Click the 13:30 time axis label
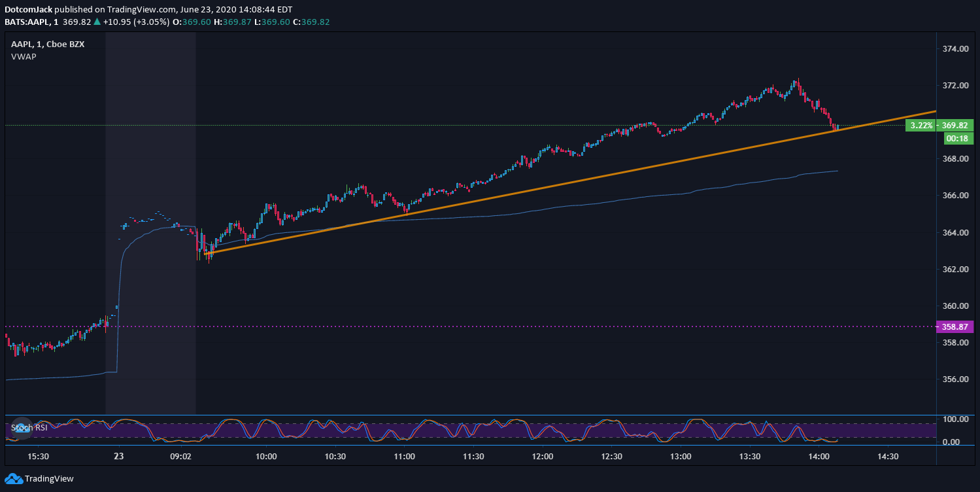The width and height of the screenshot is (980, 492). pyautogui.click(x=749, y=457)
